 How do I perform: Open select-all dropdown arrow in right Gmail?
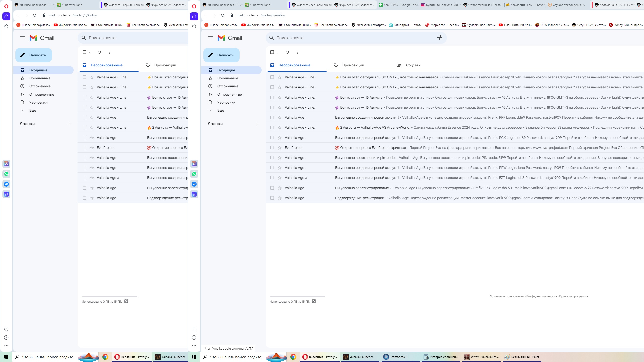point(277,52)
